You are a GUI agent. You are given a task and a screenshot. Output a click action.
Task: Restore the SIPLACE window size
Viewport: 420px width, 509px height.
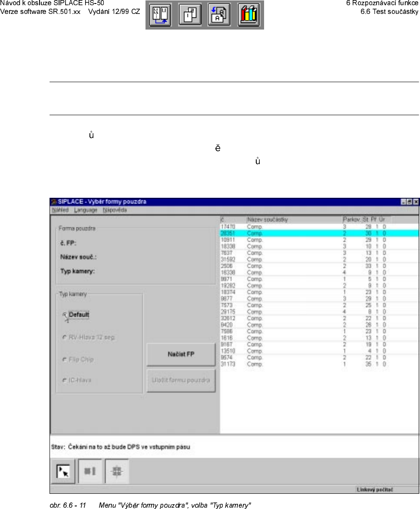410,202
